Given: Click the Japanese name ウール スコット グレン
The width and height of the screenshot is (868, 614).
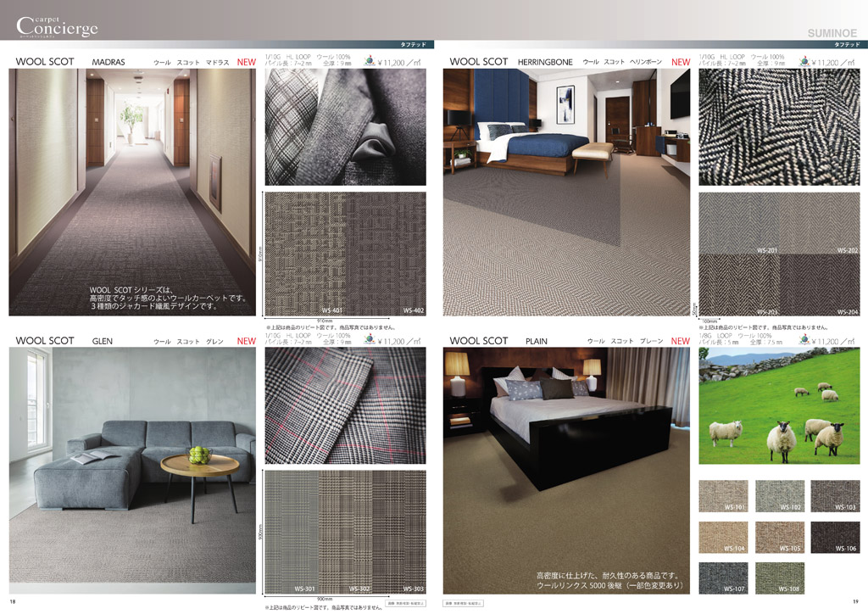Looking at the screenshot, I should [188, 342].
